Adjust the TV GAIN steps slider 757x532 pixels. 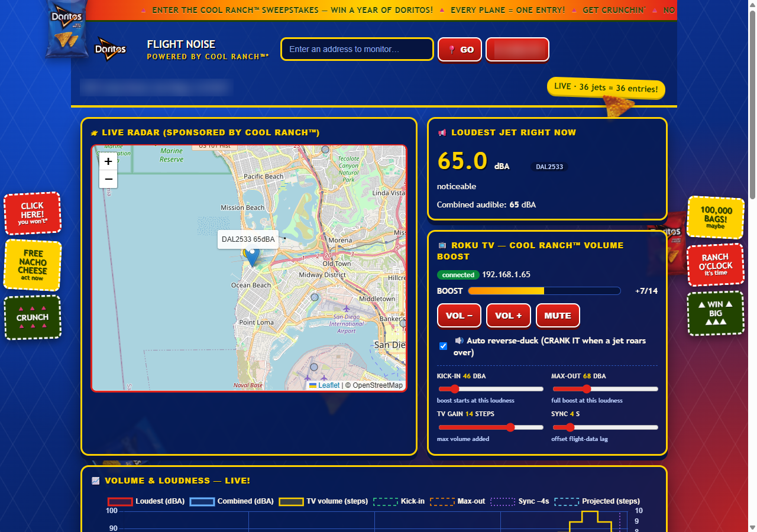[x=490, y=427]
